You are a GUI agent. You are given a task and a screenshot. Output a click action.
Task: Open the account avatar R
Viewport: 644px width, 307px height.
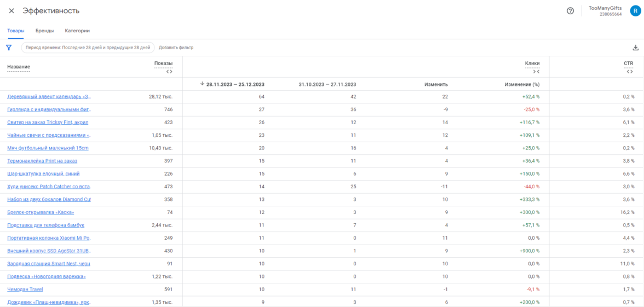click(x=635, y=11)
